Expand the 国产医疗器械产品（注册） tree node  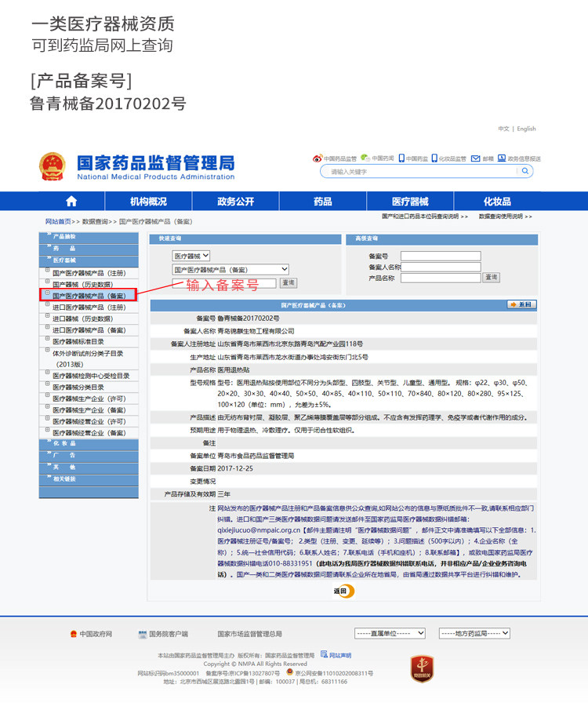pos(47,270)
